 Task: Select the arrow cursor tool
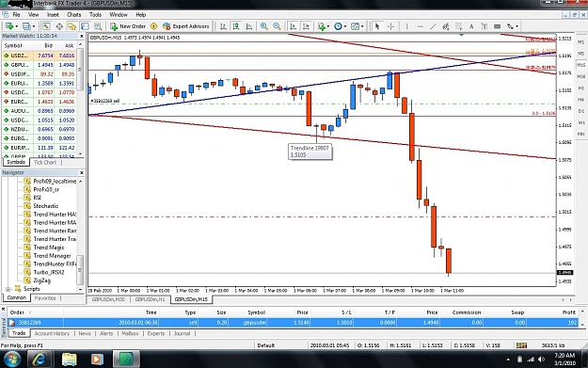[x=377, y=26]
